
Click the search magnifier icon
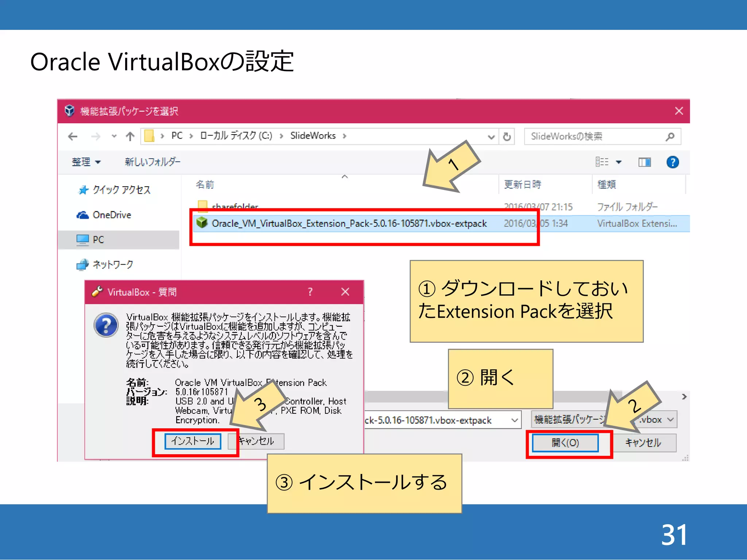[670, 136]
